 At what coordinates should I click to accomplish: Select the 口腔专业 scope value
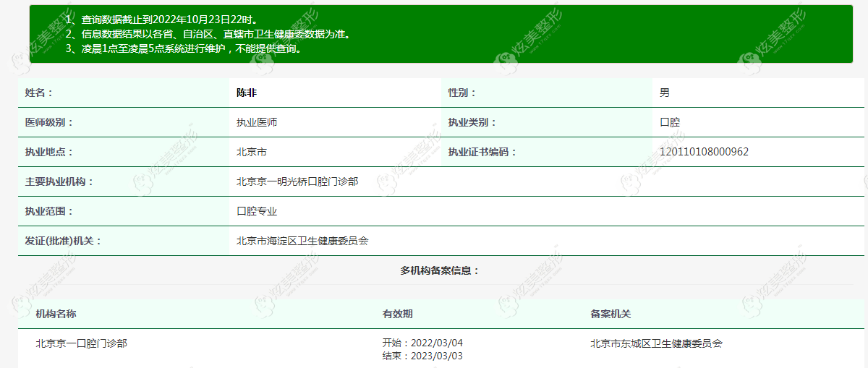257,212
